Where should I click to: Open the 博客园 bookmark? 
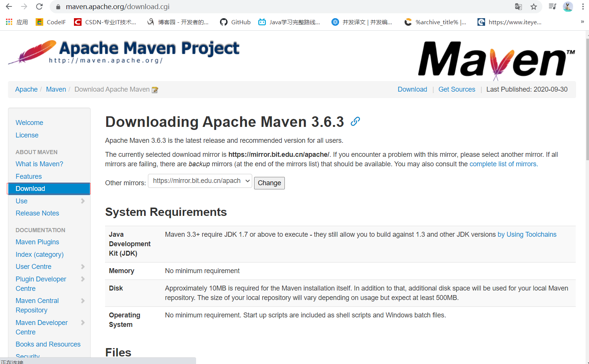tap(178, 22)
